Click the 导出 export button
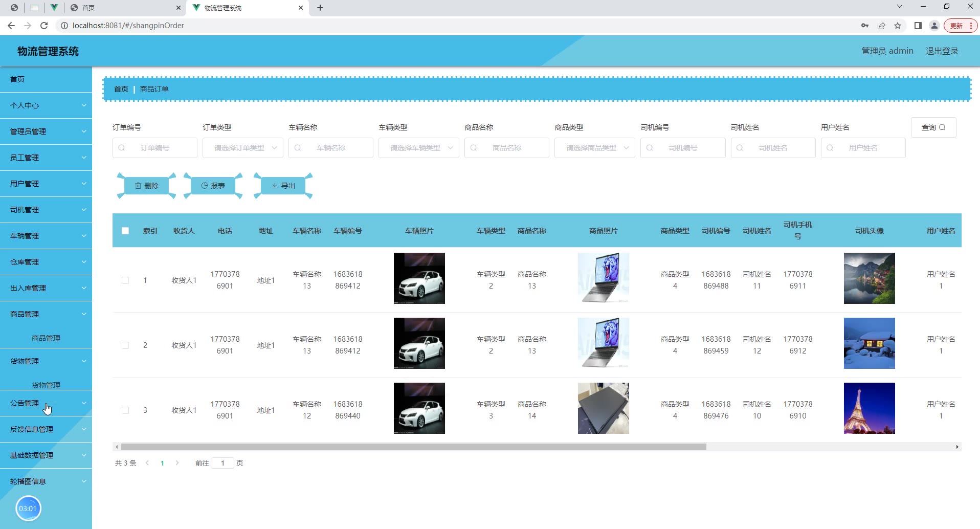This screenshot has width=980, height=529. (x=283, y=186)
